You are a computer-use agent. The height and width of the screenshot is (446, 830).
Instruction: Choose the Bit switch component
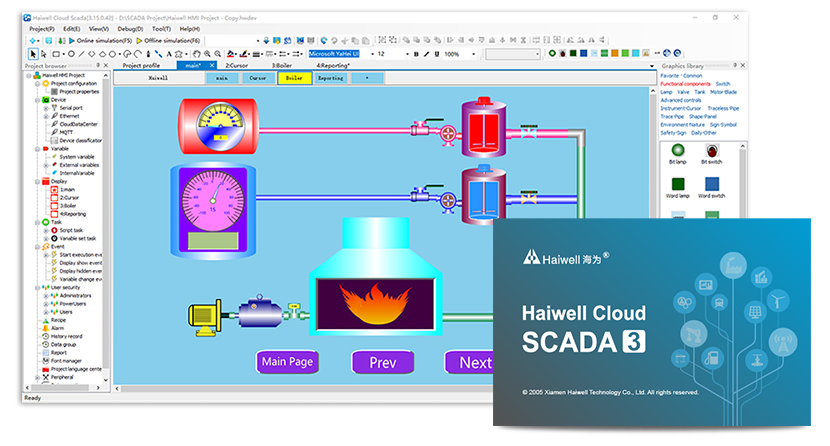(711, 149)
